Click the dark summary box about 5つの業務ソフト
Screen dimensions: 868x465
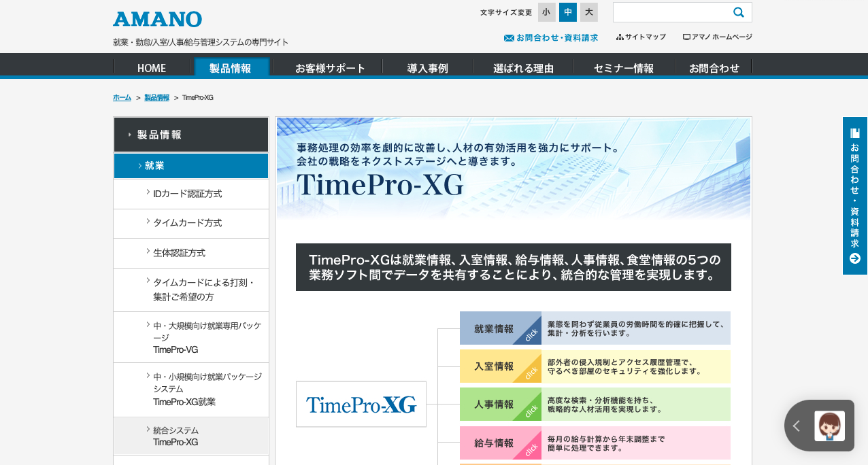click(x=514, y=267)
